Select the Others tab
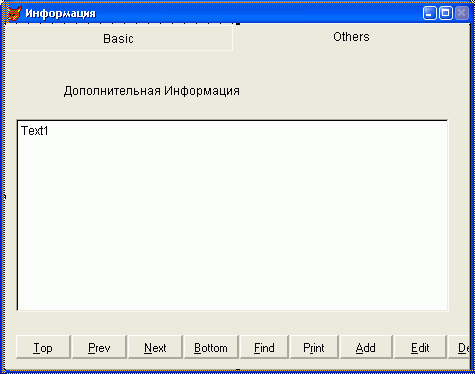475x374 pixels. click(351, 37)
